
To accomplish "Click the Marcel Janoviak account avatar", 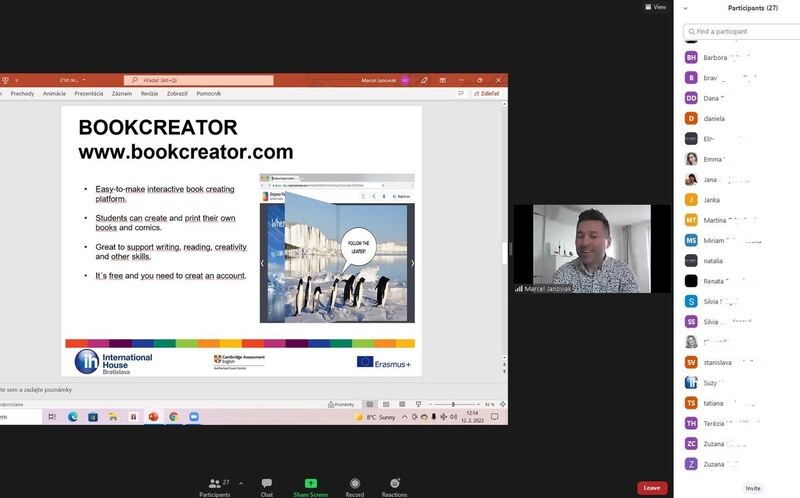I will point(405,80).
